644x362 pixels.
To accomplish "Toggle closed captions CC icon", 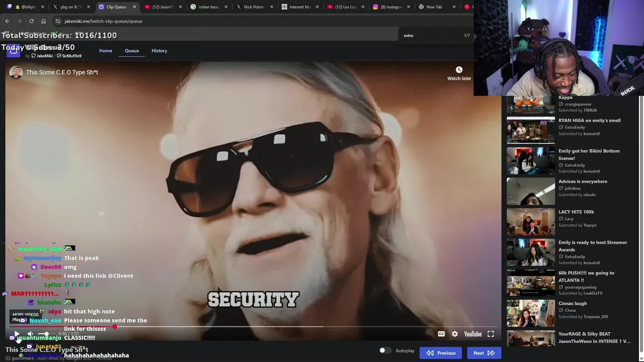I will click(441, 334).
